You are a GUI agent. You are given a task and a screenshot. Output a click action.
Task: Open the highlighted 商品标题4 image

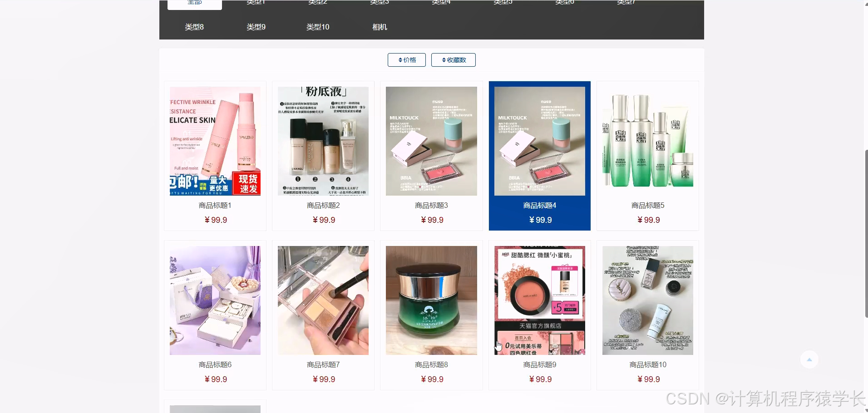pos(540,141)
